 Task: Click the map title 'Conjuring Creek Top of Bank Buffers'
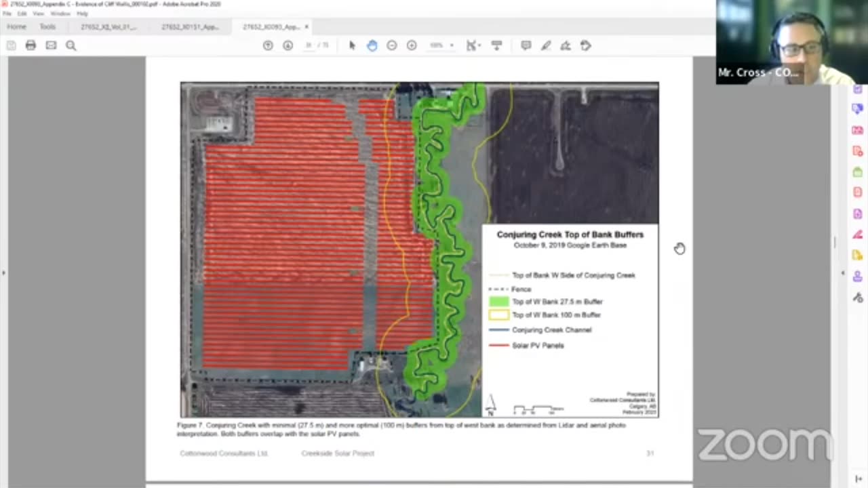click(570, 235)
